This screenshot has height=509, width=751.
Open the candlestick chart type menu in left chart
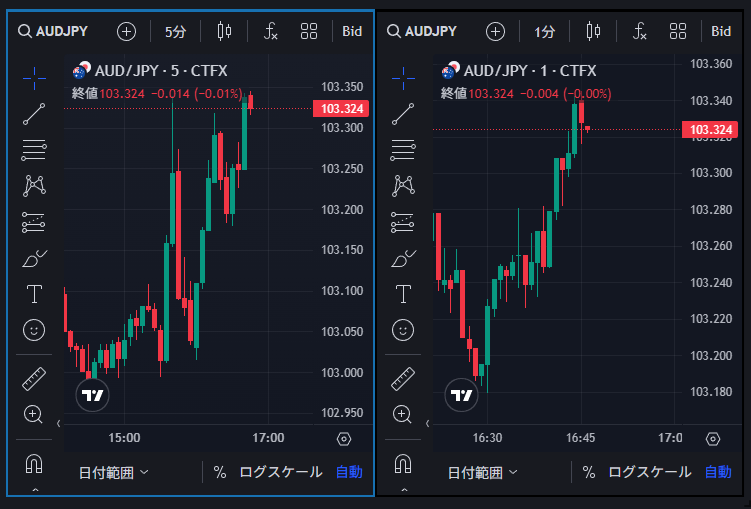click(224, 31)
